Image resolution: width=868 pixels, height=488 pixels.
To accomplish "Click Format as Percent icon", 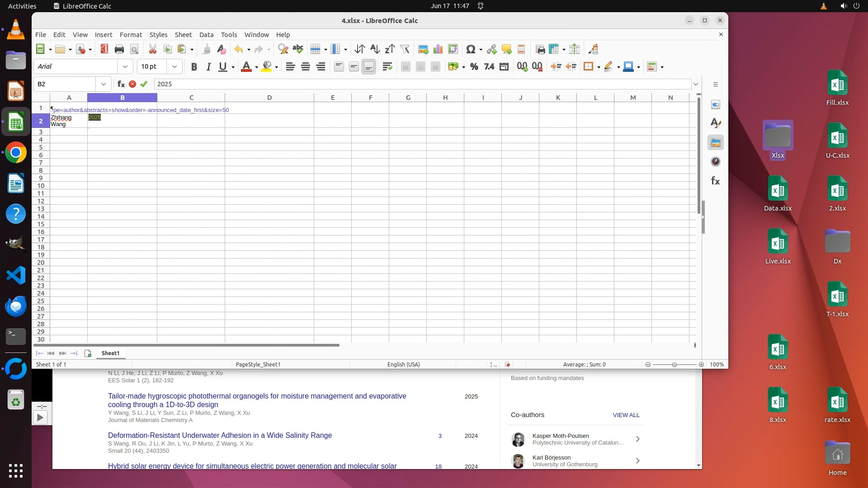I will point(474,67).
